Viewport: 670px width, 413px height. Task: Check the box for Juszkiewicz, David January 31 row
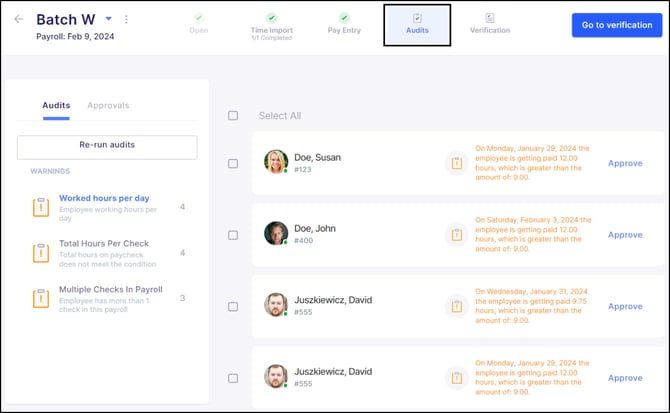click(x=233, y=307)
